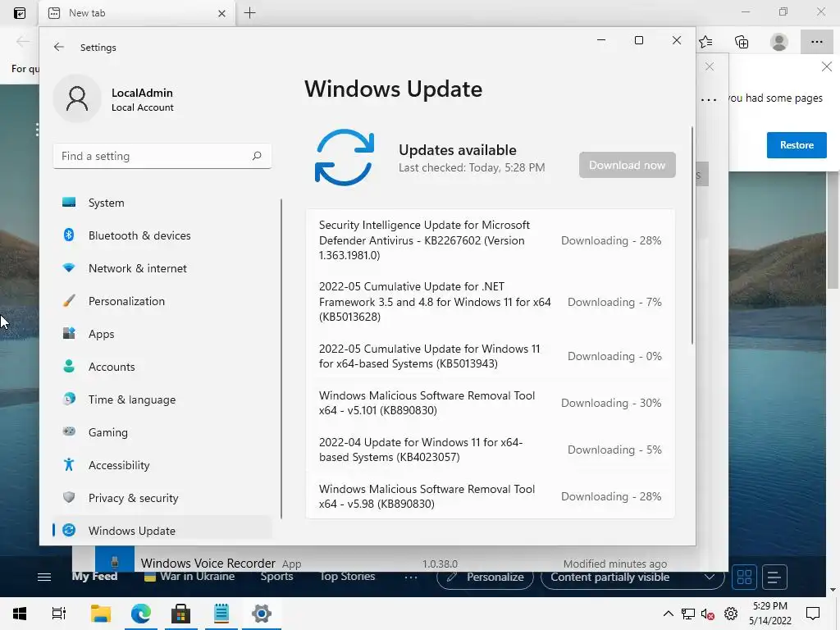
Task: Click the Defender KB2267602 update entry
Action: [491, 240]
